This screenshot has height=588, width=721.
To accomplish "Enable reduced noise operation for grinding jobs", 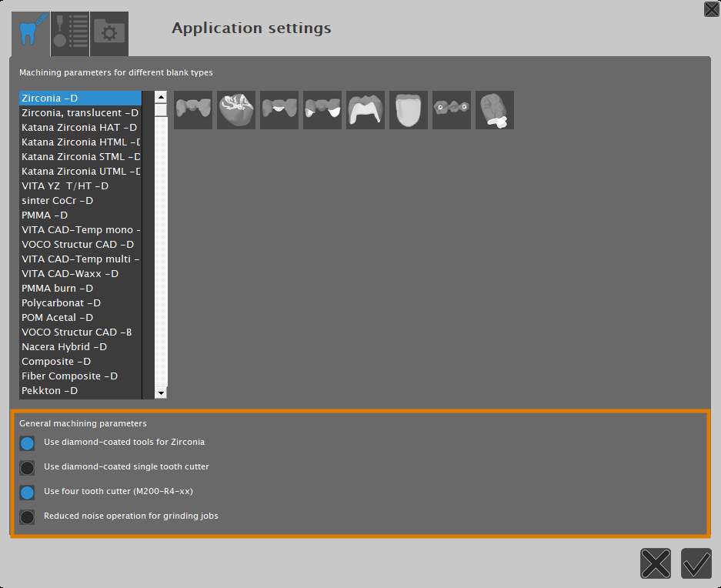I will pyautogui.click(x=27, y=517).
